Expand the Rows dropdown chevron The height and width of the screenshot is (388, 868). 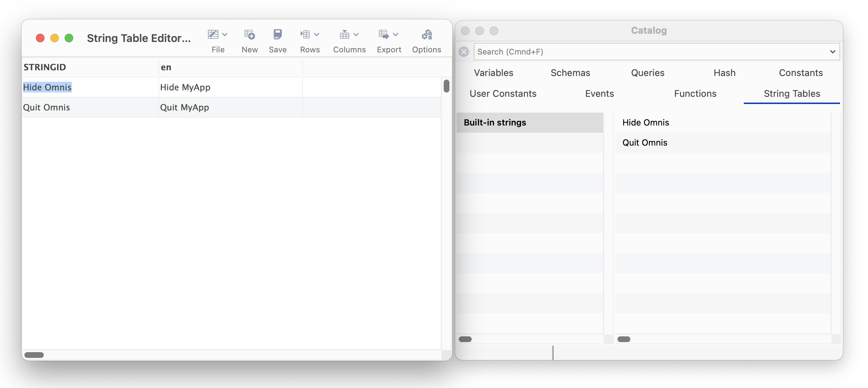[317, 34]
